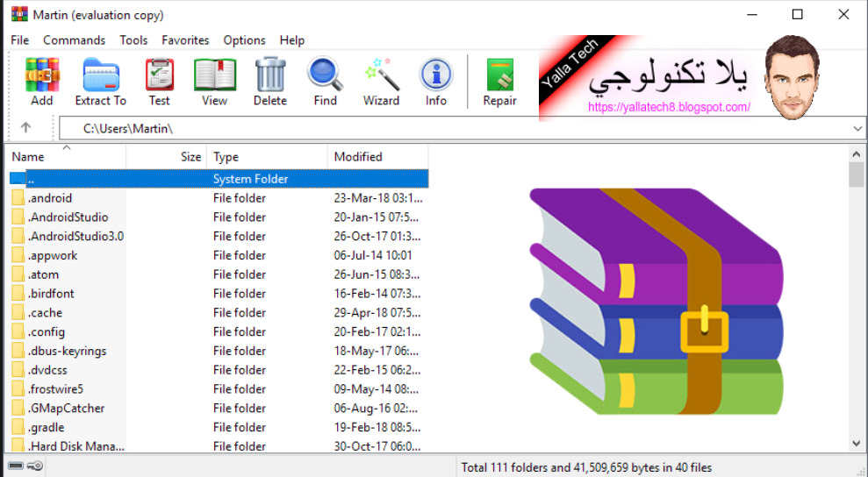Select the .android folder icon
The height and width of the screenshot is (477, 868).
tap(18, 198)
